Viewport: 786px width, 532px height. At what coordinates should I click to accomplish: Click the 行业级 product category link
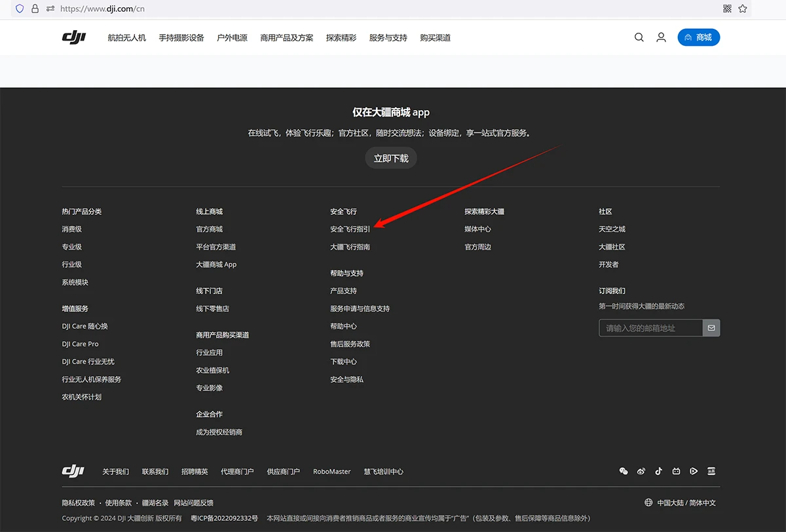coord(72,265)
